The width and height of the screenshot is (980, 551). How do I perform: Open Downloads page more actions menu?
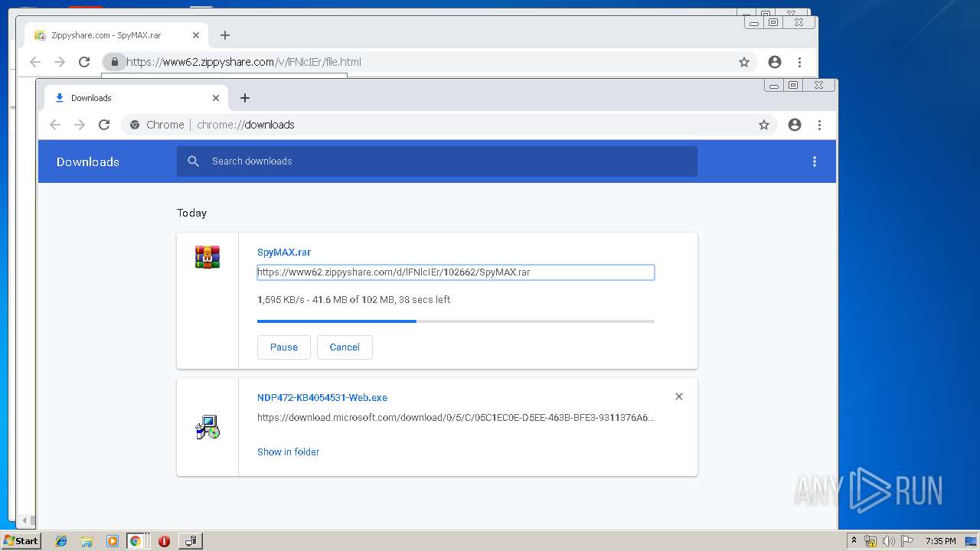coord(815,161)
